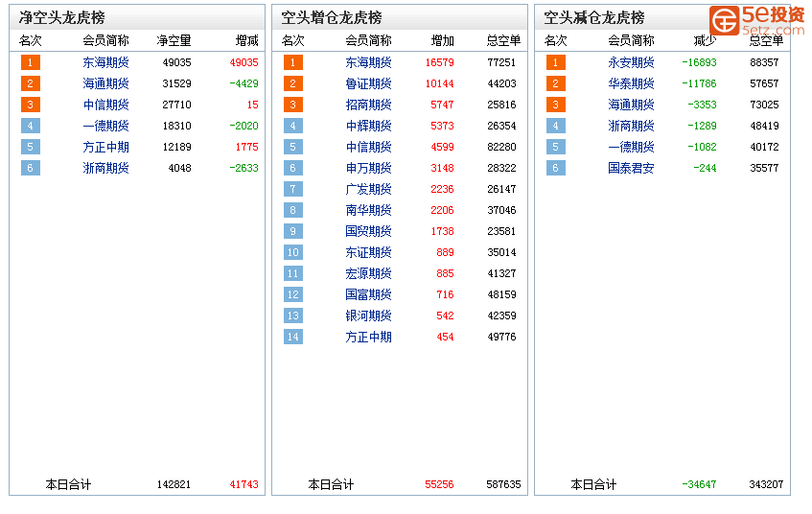Open 国贸期货 member link
The image size is (812, 514).
point(368,231)
